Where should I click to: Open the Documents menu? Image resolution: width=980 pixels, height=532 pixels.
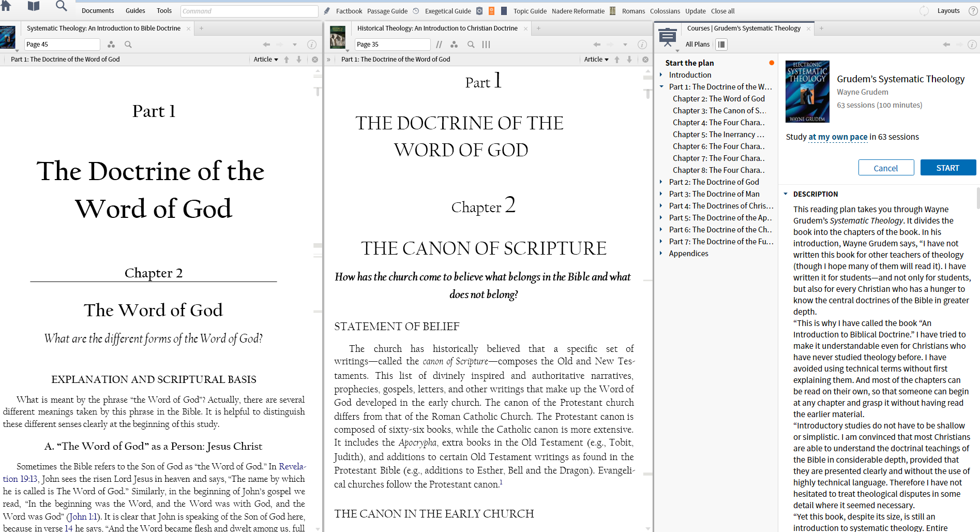coord(98,11)
